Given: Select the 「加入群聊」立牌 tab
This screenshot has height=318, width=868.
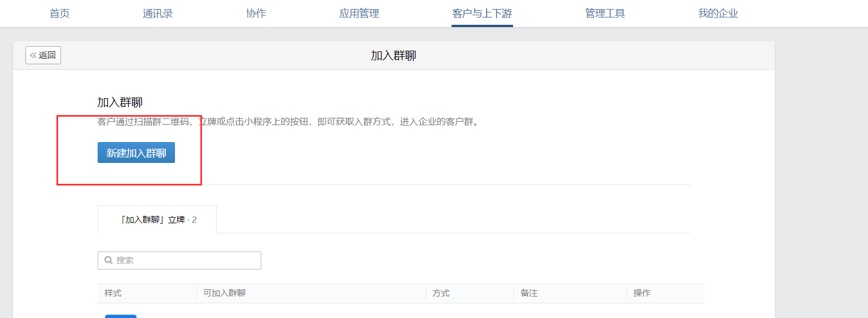Looking at the screenshot, I should (x=157, y=219).
